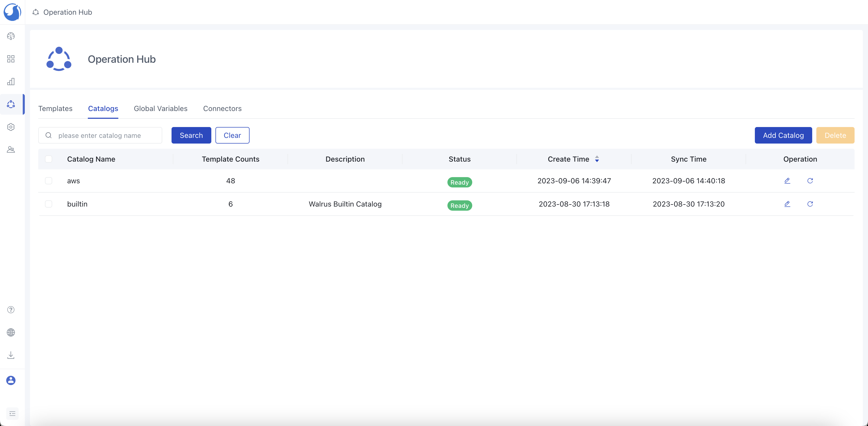Click the refresh/sync icon for aws catalog

pos(810,181)
